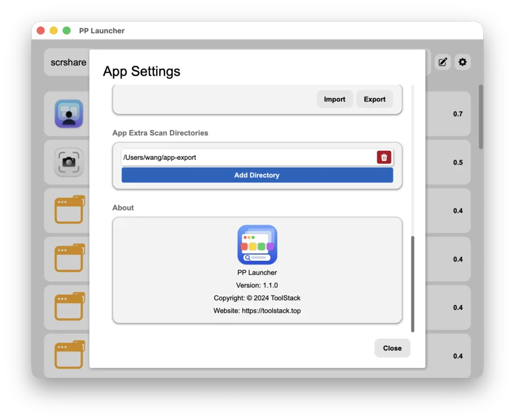The image size is (515, 420).
Task: Click the 0.7 score value
Action: [x=458, y=114]
